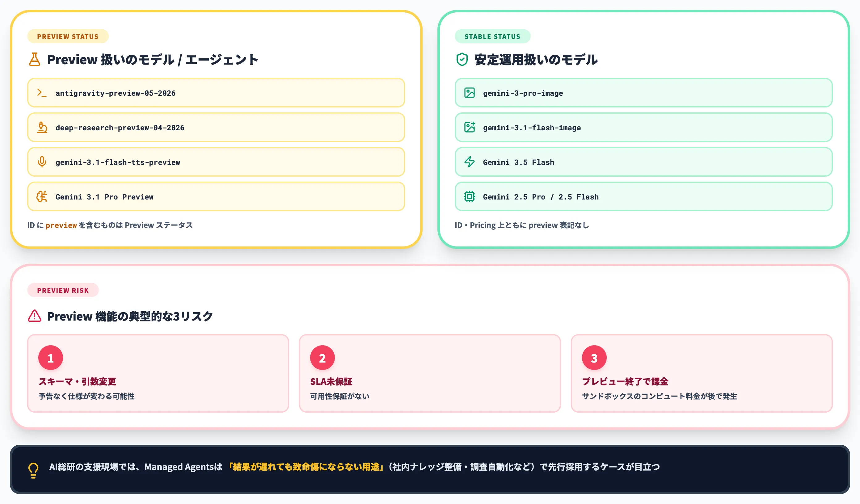Click the microscope icon for deep-research-preview
860x504 pixels.
(42, 127)
